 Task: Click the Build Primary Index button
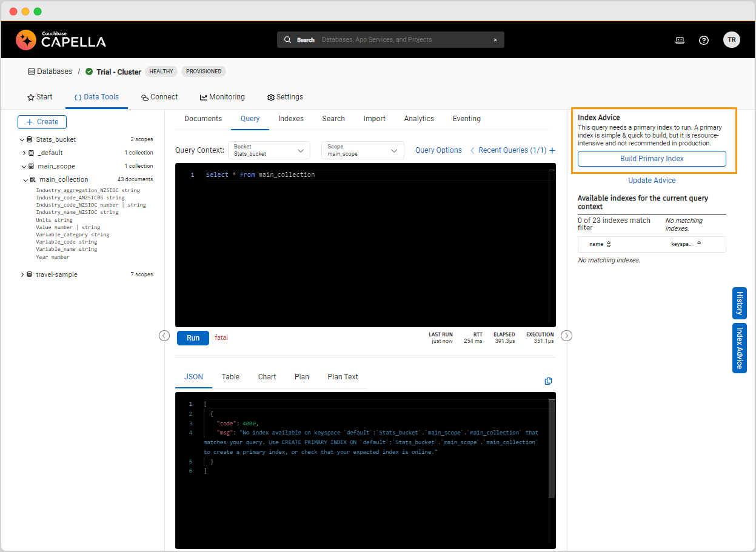(651, 158)
